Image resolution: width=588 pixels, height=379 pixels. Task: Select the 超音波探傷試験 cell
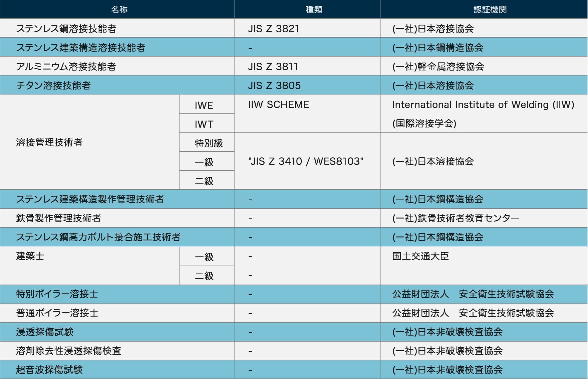(x=117, y=370)
